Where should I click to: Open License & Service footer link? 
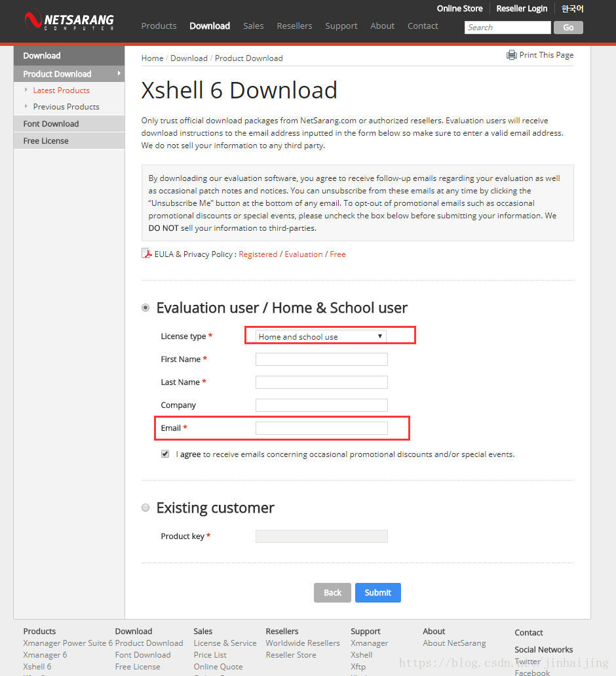(225, 643)
